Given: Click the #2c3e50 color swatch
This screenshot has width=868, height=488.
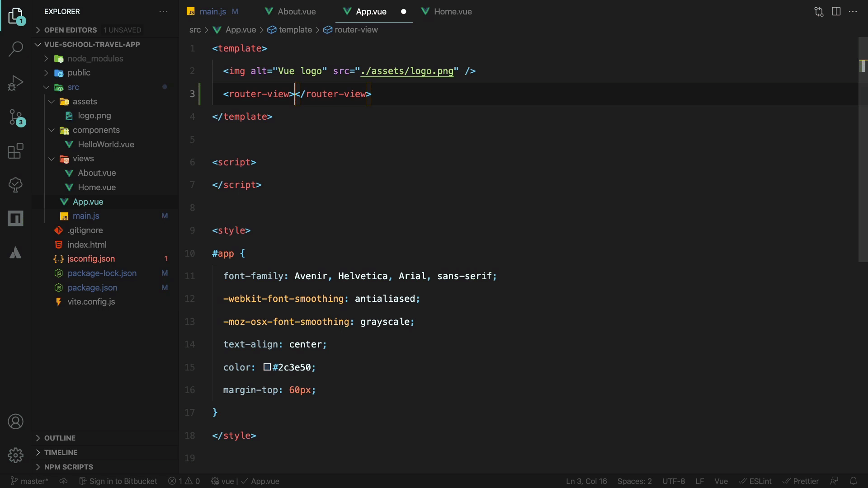Looking at the screenshot, I should pyautogui.click(x=267, y=367).
